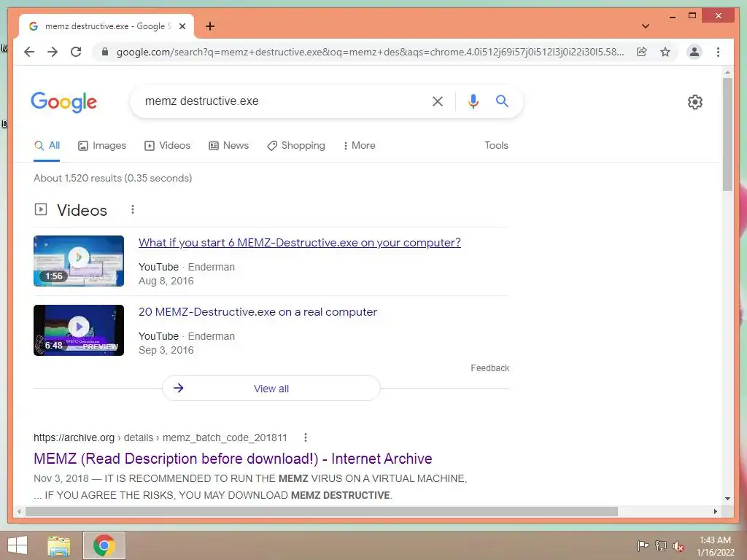Image resolution: width=747 pixels, height=560 pixels.
Task: Click the network tray icon
Action: [661, 545]
